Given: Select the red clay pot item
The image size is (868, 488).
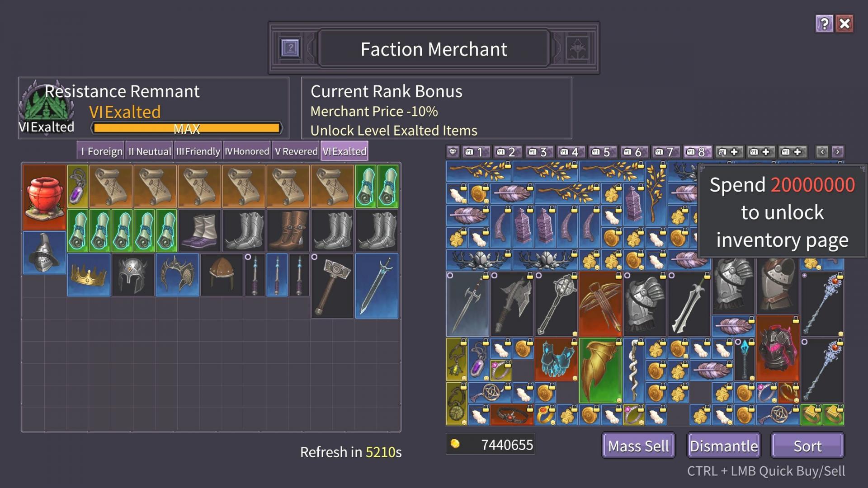Looking at the screenshot, I should point(44,197).
